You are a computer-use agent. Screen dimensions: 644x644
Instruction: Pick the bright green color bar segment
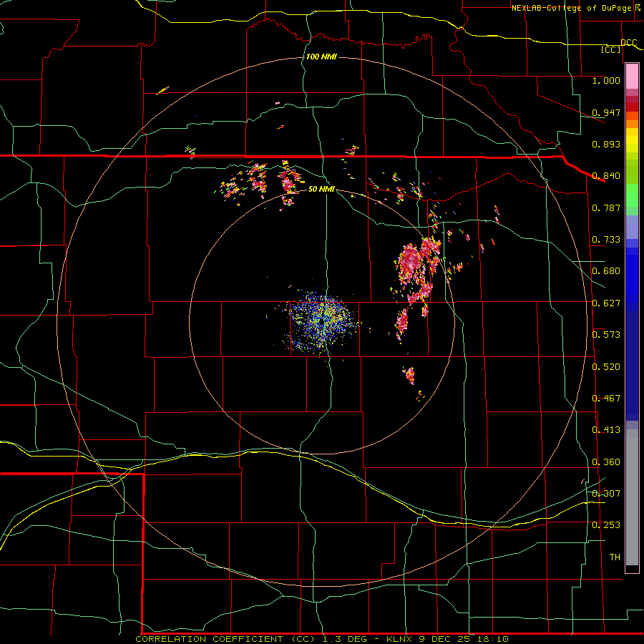point(632,195)
